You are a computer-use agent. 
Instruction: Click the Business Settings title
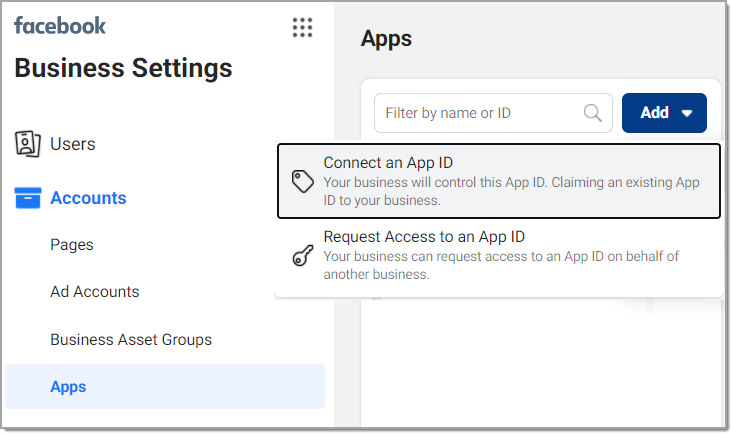pos(123,68)
